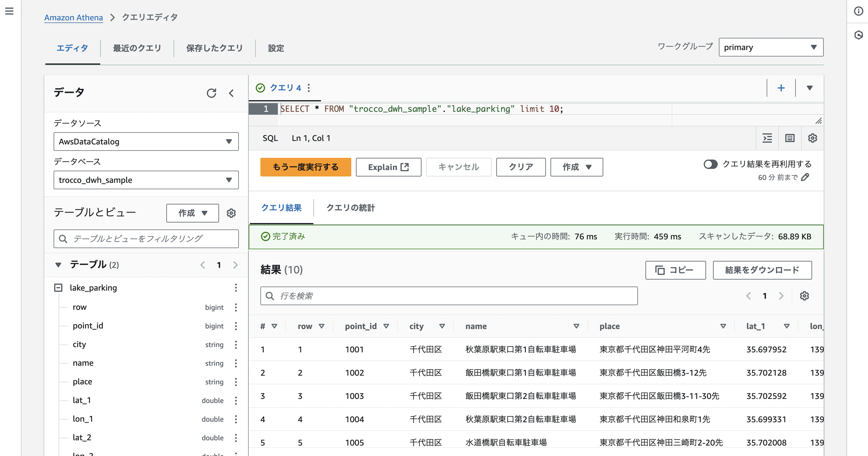
Task: Collapse the テーブル (2) section
Action: (58, 265)
